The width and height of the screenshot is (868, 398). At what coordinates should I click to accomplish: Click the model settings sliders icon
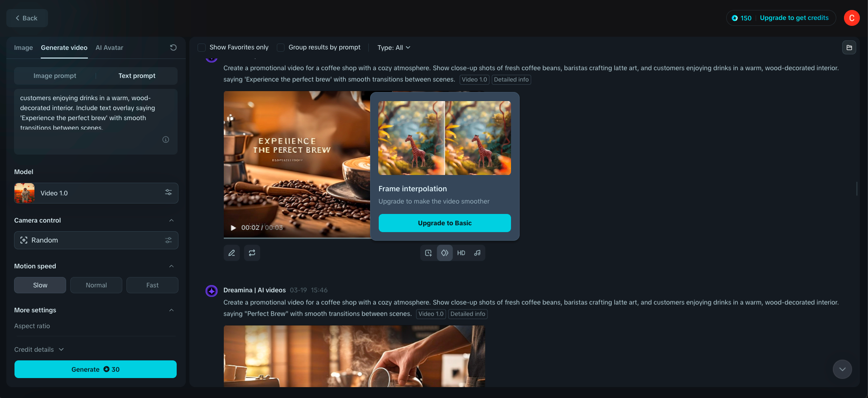click(x=169, y=193)
